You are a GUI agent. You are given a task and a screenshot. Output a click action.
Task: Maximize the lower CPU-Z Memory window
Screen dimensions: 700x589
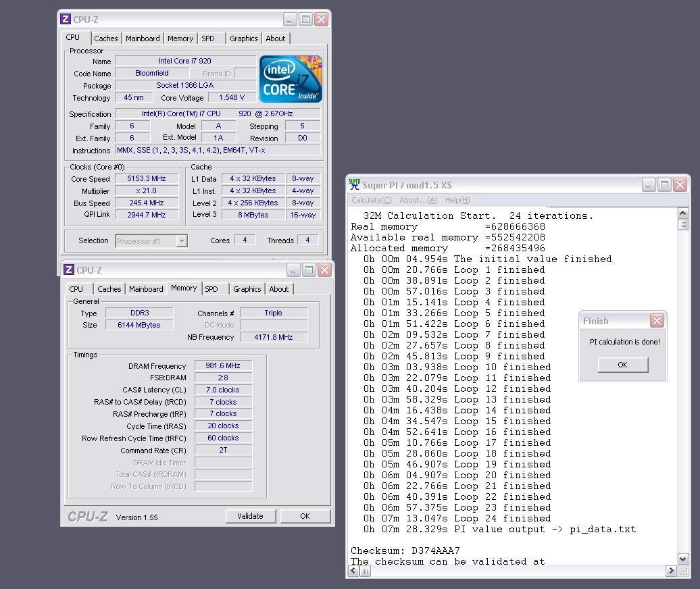click(x=309, y=270)
